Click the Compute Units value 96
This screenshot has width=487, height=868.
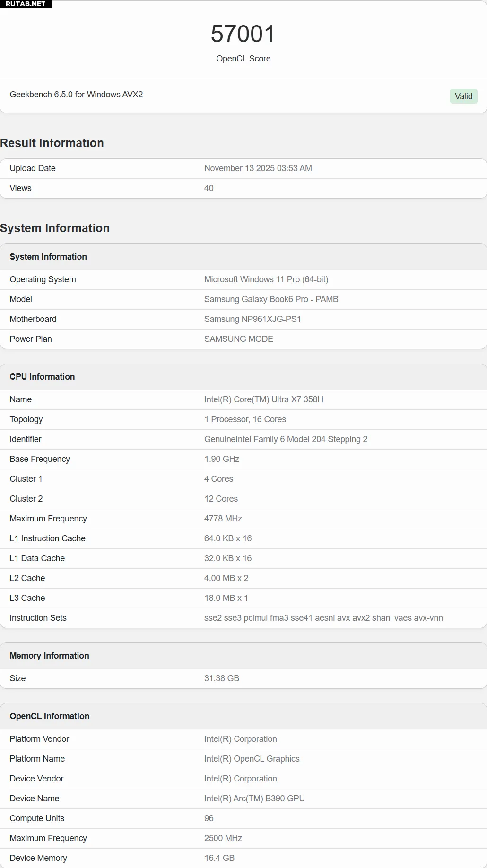point(209,818)
